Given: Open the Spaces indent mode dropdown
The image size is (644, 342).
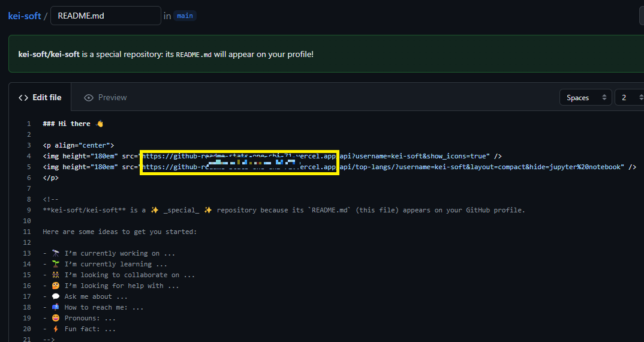Looking at the screenshot, I should (586, 97).
